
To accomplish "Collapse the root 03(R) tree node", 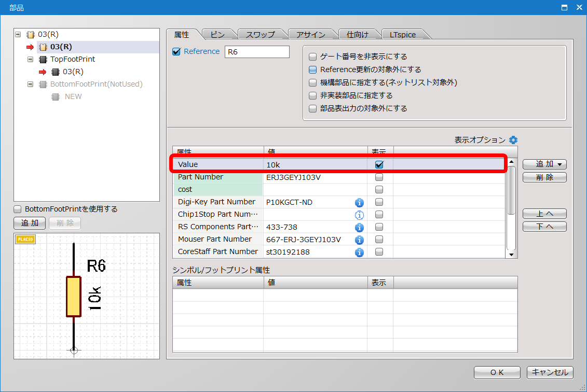I will (18, 35).
